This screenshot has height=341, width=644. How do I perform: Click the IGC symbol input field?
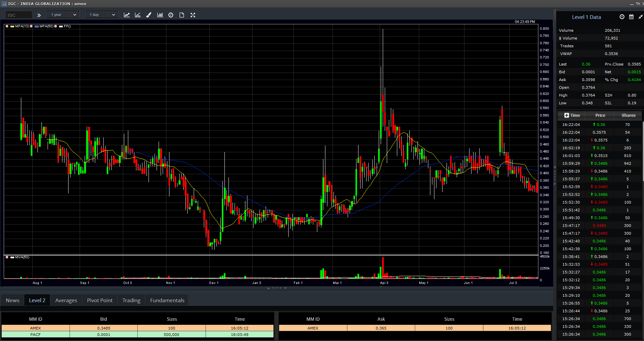click(x=19, y=15)
